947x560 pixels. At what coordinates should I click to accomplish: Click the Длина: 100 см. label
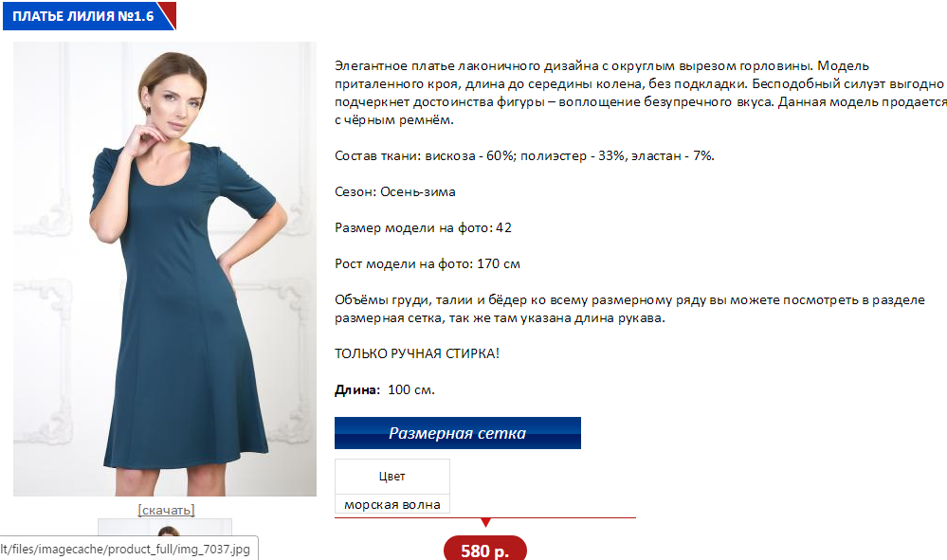tap(385, 389)
